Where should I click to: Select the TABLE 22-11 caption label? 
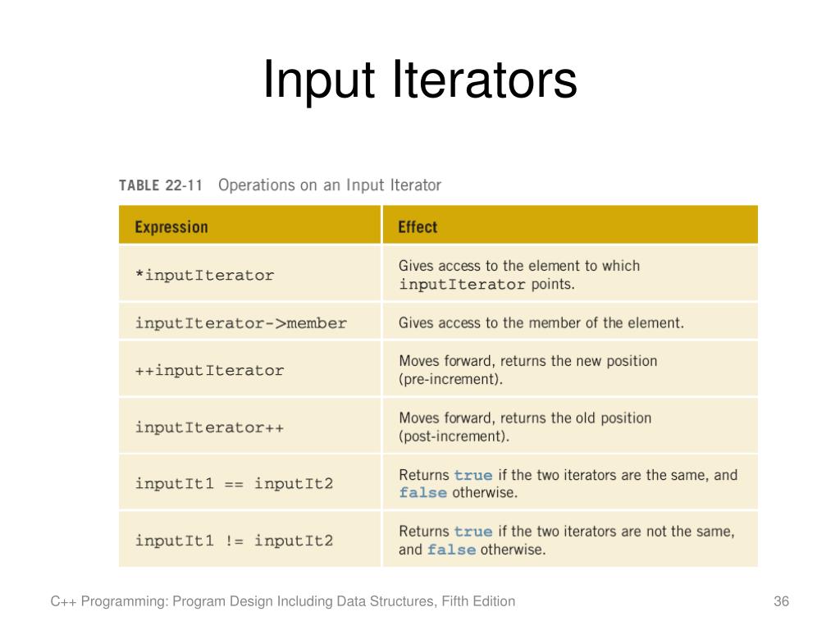click(x=161, y=185)
